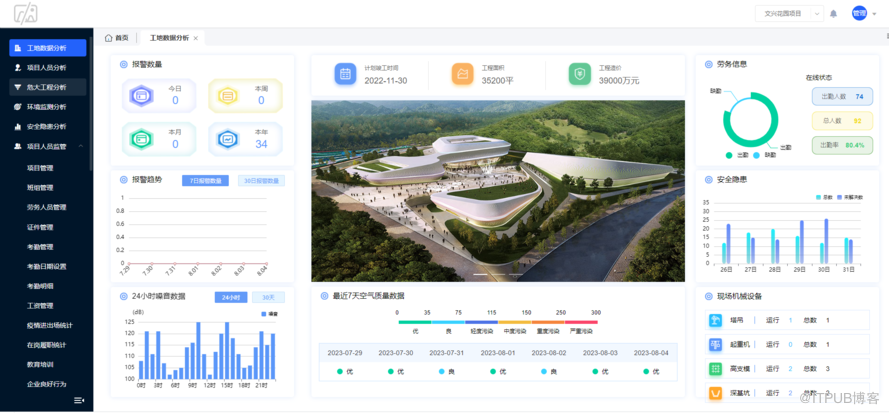Image resolution: width=889 pixels, height=413 pixels.
Task: Click the blue calendar icon for 计划竣工时间
Action: coord(345,74)
